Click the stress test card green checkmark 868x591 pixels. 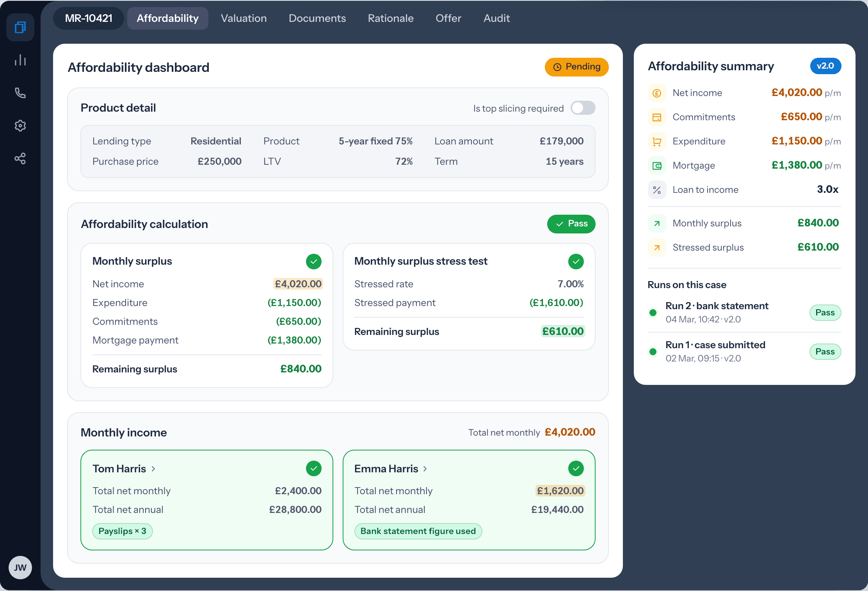576,262
